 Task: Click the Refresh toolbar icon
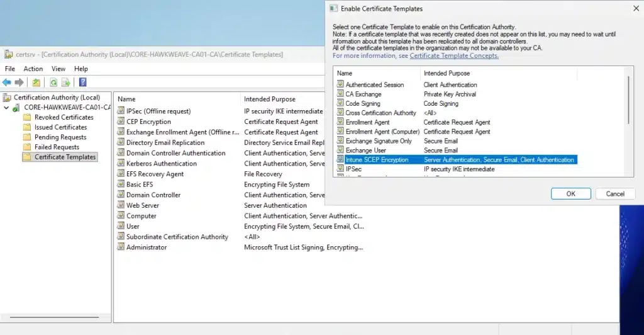tap(53, 82)
